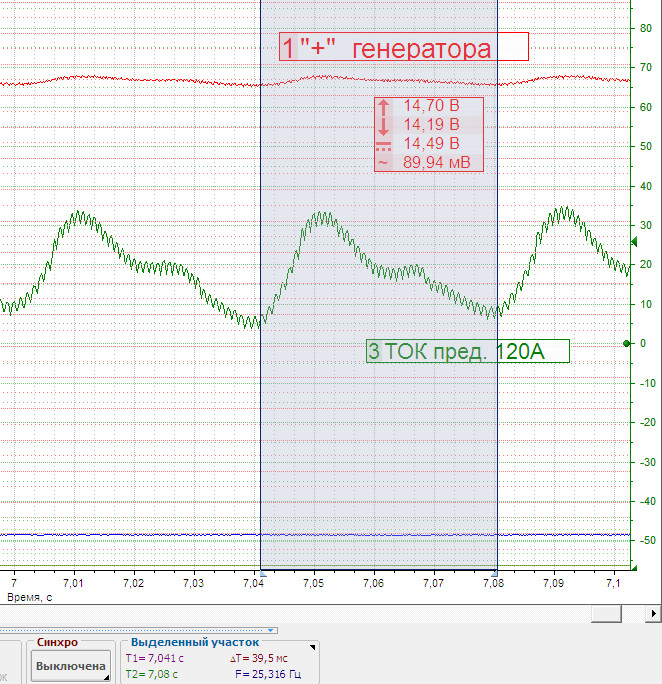Click the 14,19 В minimum value
Viewport: 662px width, 684px height.
[x=431, y=125]
